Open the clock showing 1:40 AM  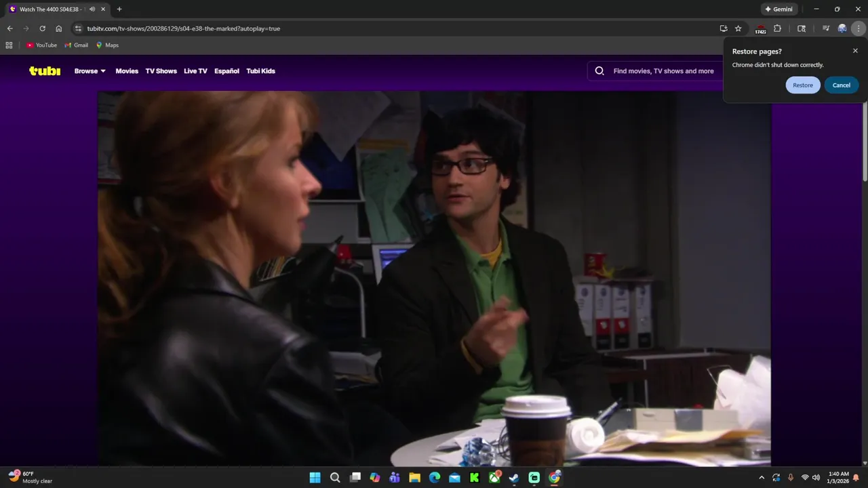click(838, 478)
